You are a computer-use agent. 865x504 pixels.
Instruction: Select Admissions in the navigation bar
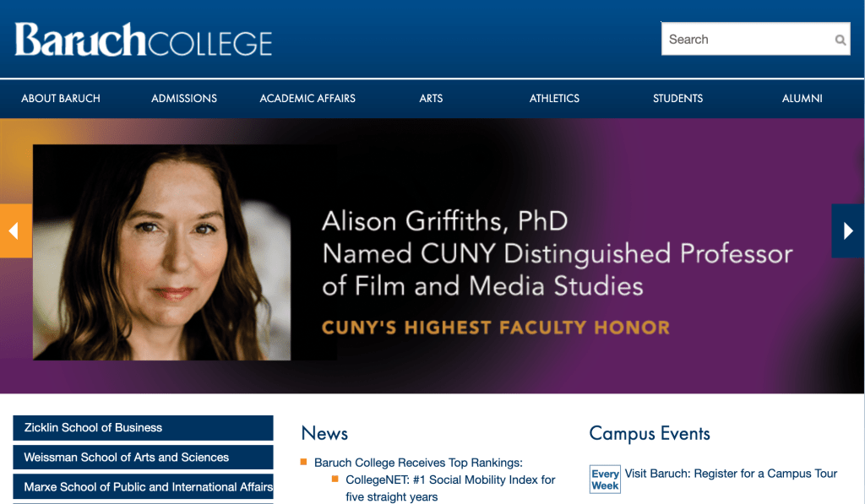click(x=184, y=99)
